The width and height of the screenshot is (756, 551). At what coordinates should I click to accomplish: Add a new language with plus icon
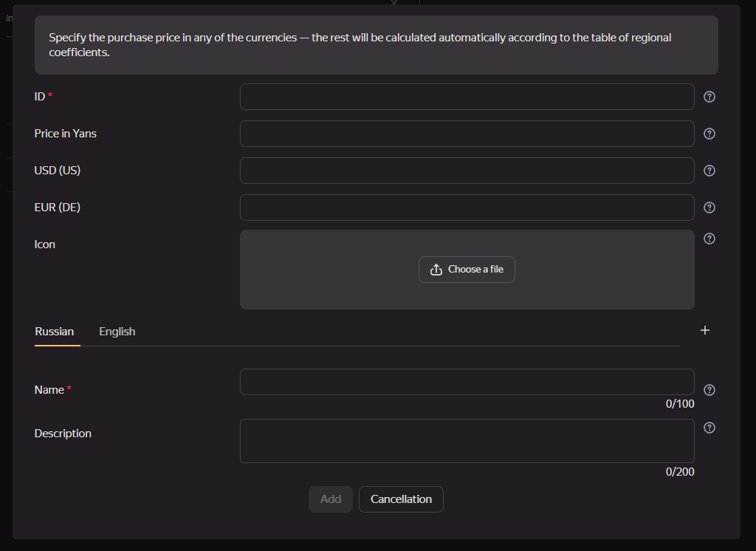click(705, 330)
